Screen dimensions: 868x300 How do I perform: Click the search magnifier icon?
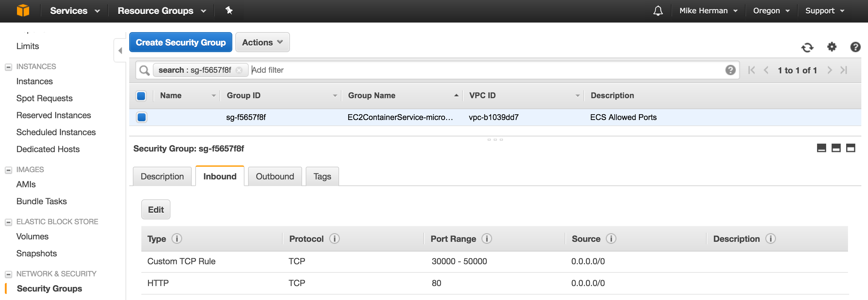click(x=144, y=70)
